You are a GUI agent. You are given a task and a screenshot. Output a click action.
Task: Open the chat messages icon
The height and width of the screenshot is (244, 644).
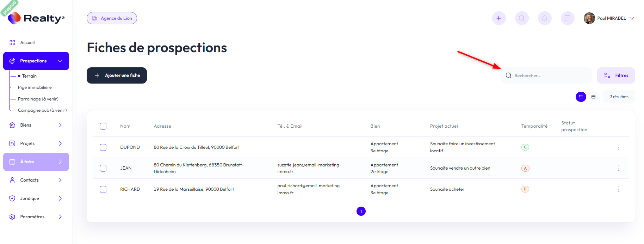(568, 18)
